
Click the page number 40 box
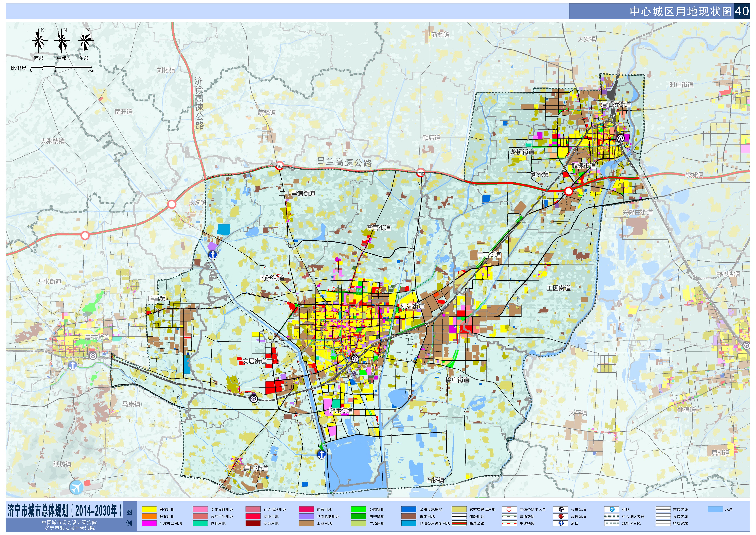(x=742, y=11)
